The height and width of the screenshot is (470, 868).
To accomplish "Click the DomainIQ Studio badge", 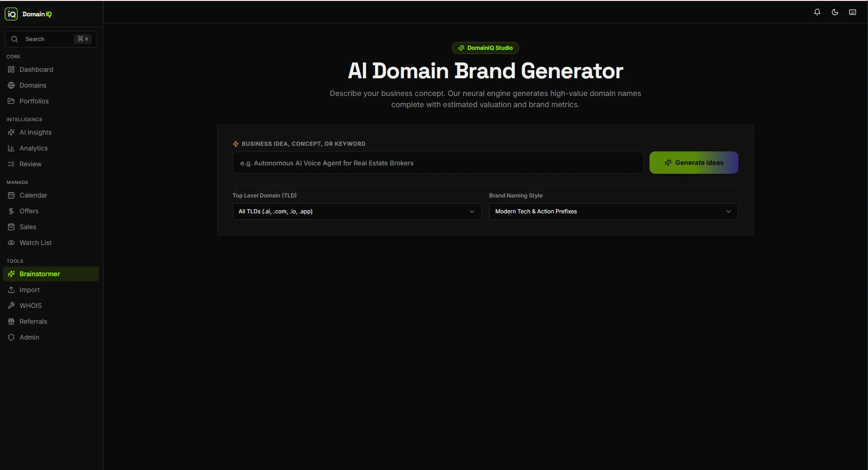I will coord(485,48).
